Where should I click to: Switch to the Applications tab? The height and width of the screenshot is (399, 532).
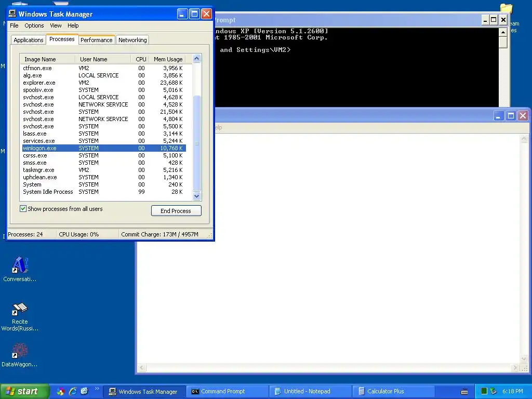[x=29, y=40]
